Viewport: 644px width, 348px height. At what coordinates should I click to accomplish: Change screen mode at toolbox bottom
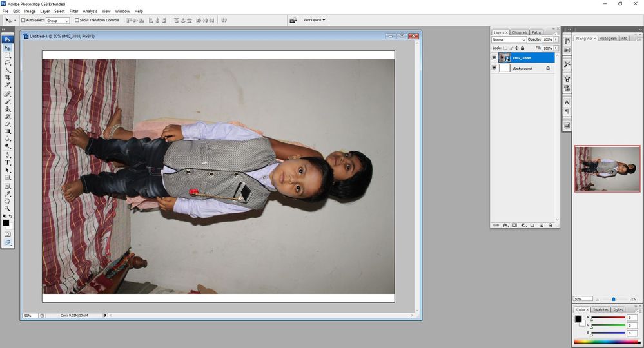pos(7,242)
